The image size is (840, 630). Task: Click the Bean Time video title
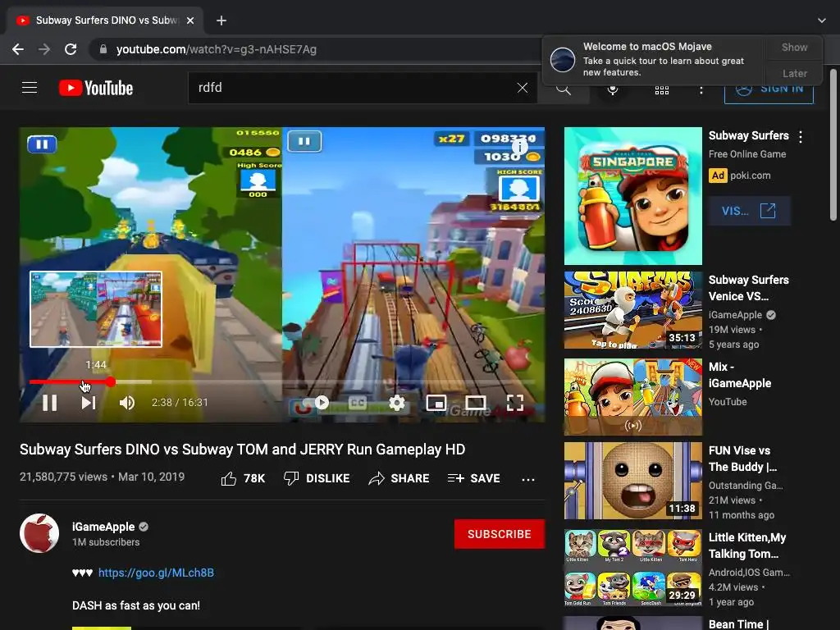(x=738, y=624)
